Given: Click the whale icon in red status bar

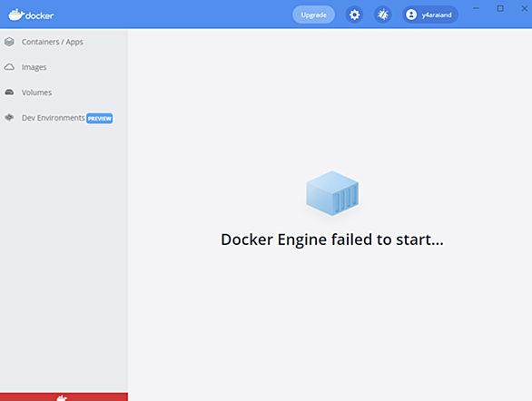Looking at the screenshot, I should (x=62, y=398).
